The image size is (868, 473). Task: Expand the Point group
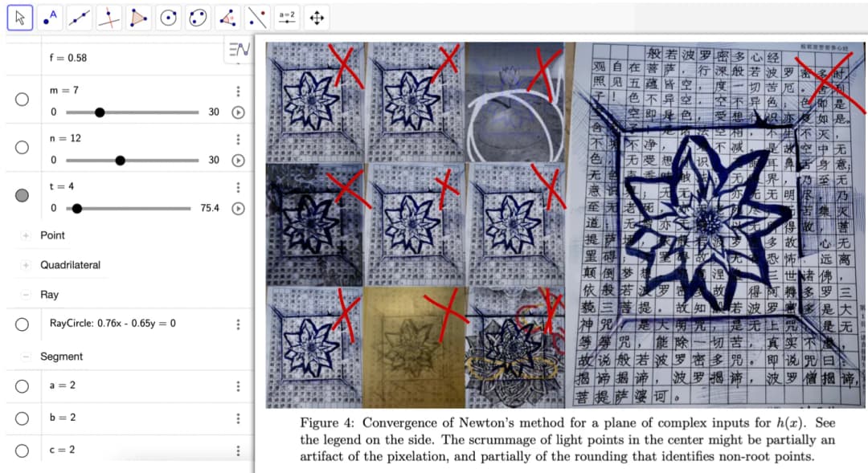[x=26, y=235]
